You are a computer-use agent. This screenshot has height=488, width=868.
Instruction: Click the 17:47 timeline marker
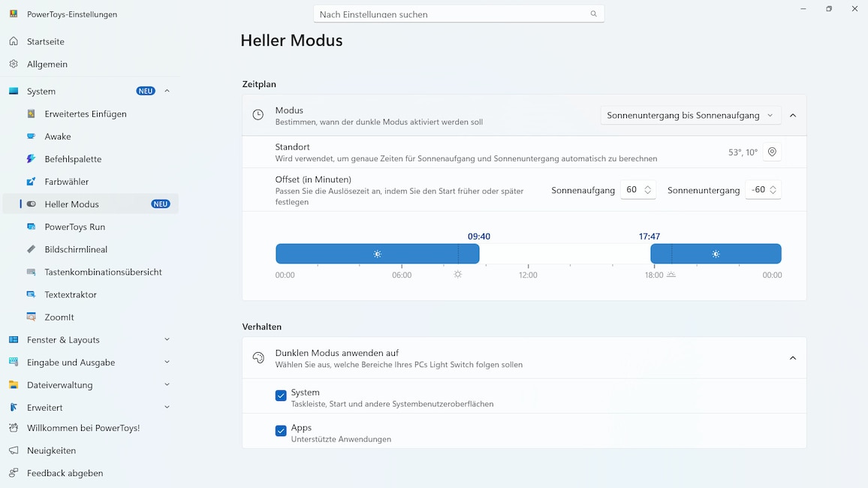point(649,236)
